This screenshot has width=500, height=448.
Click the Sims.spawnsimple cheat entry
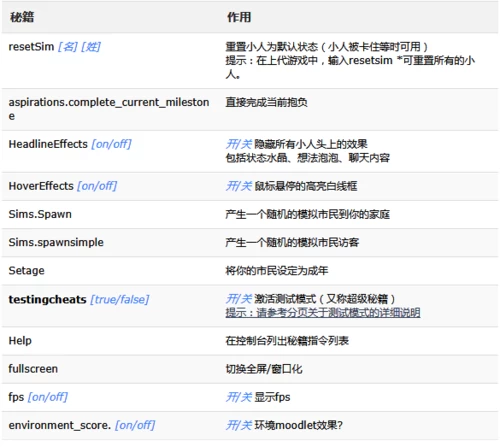[56, 242]
